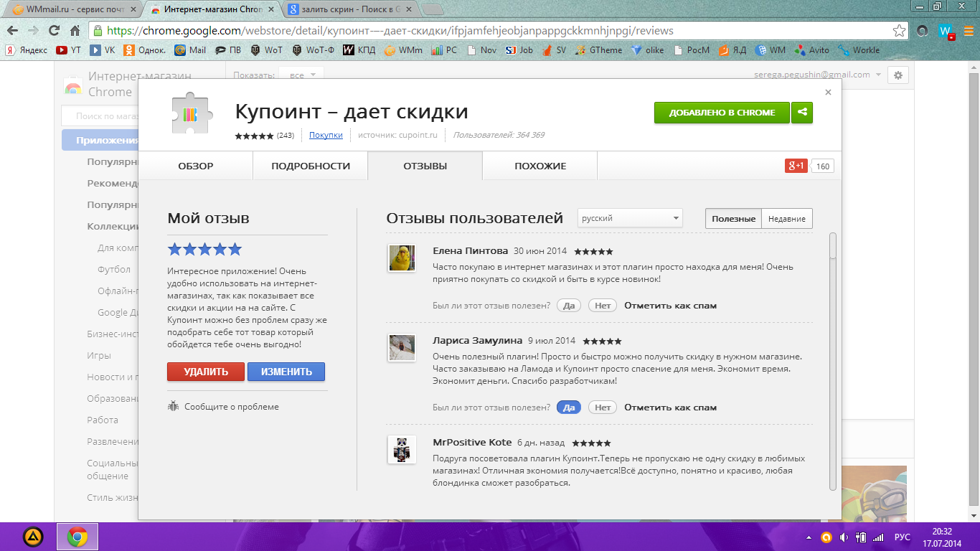Switch to the WMmail.ru browser tab

point(74,10)
